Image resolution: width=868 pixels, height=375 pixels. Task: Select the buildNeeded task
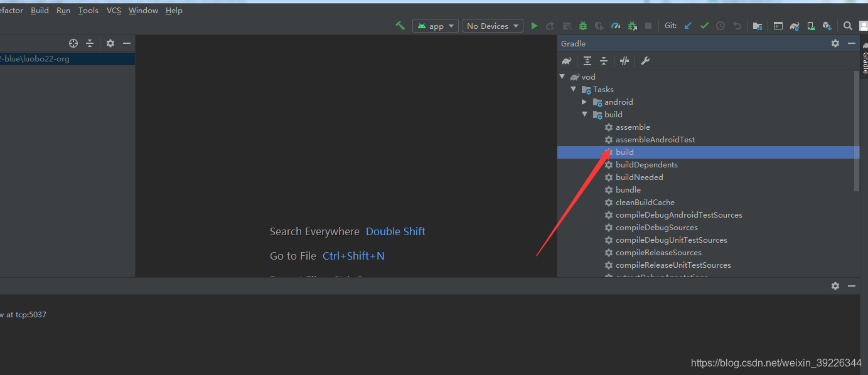coord(639,177)
